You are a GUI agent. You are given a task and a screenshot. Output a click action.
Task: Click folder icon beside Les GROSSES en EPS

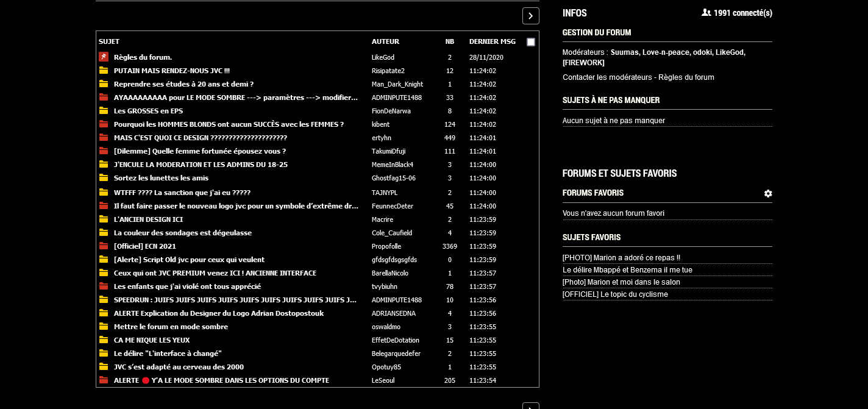point(104,111)
